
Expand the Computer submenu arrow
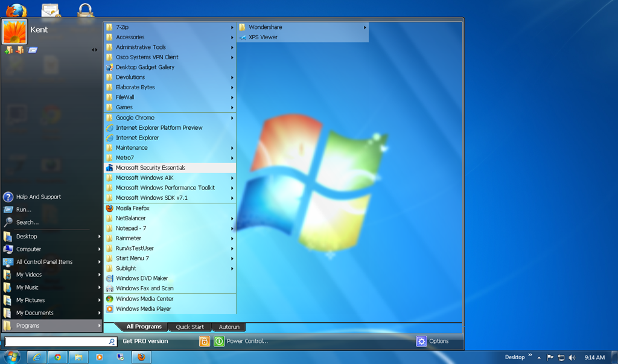(x=99, y=249)
